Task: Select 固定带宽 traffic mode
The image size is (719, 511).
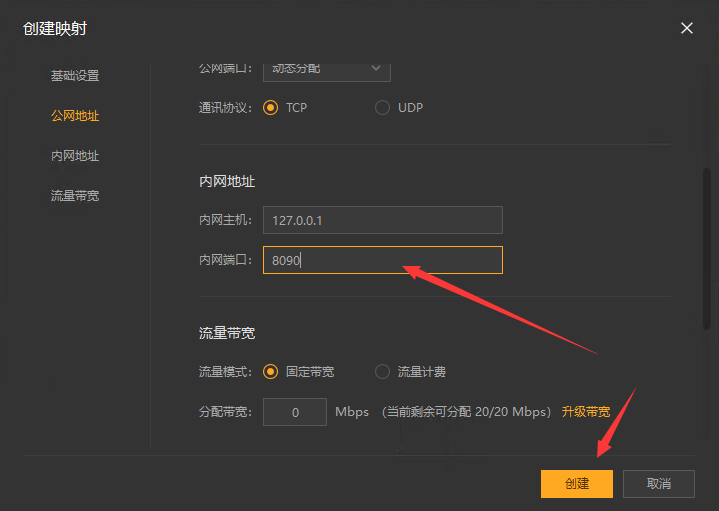Action: pos(271,372)
